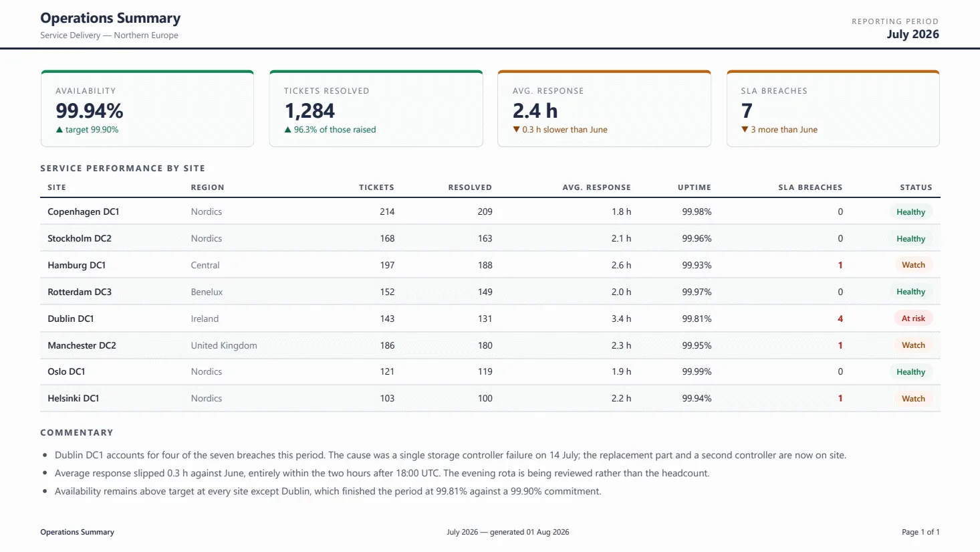This screenshot has height=552, width=980.
Task: Select the RESOLVED column header
Action: pos(470,187)
